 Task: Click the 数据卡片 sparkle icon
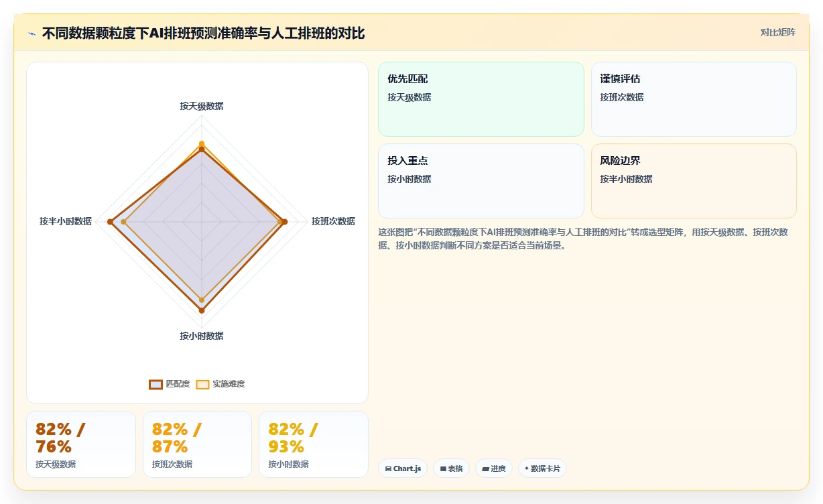pos(527,469)
